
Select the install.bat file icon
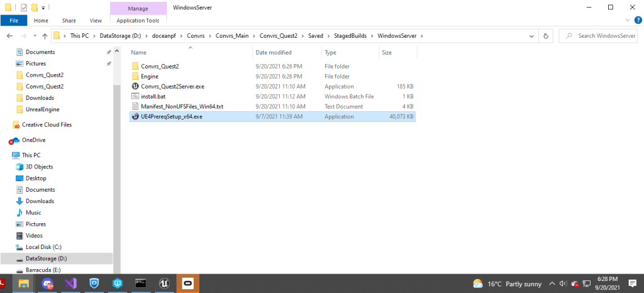tap(135, 96)
